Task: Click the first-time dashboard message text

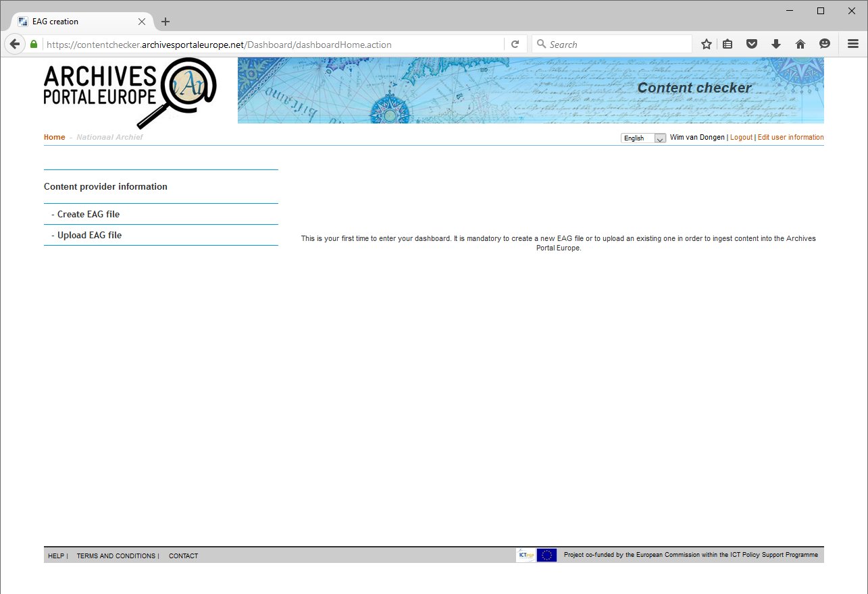Action: point(558,243)
